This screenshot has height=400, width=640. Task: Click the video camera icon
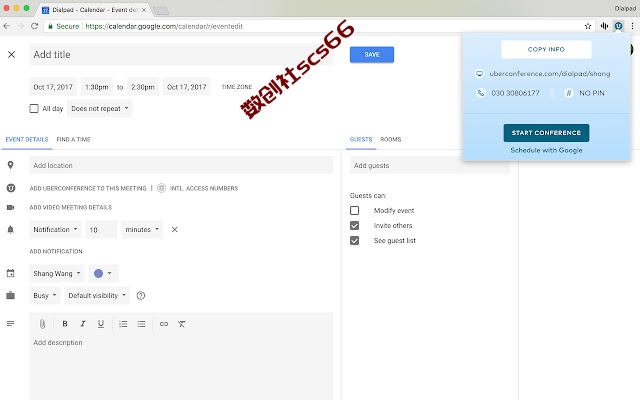11,207
